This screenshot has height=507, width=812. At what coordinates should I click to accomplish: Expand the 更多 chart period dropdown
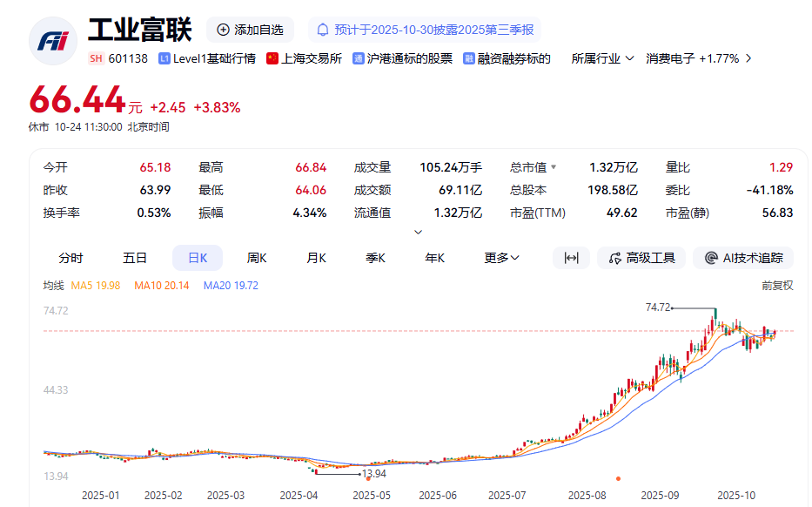click(x=500, y=258)
